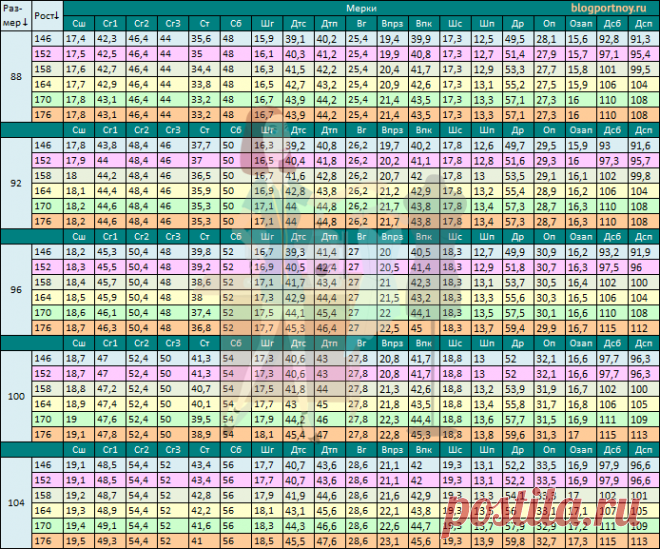Click Дсп value 112 in size 96 row 176
This screenshot has width=660, height=549.
coord(644,328)
